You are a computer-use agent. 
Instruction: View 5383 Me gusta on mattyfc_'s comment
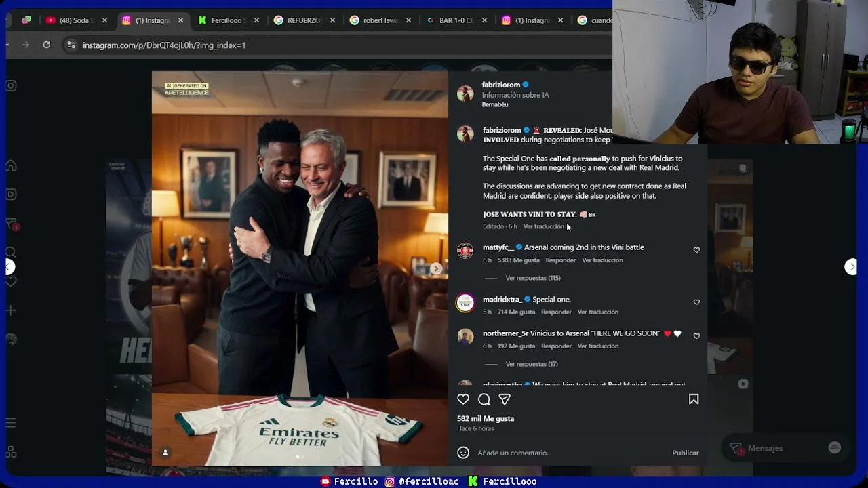519,260
